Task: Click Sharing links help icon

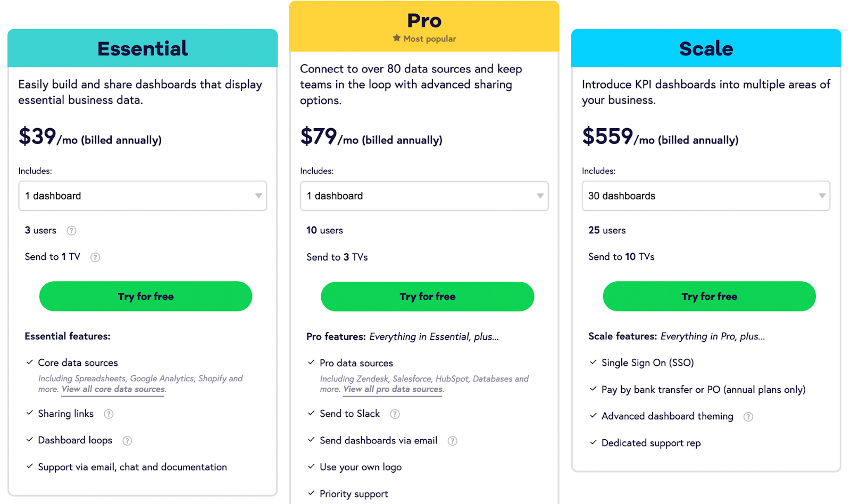Action: [x=109, y=414]
